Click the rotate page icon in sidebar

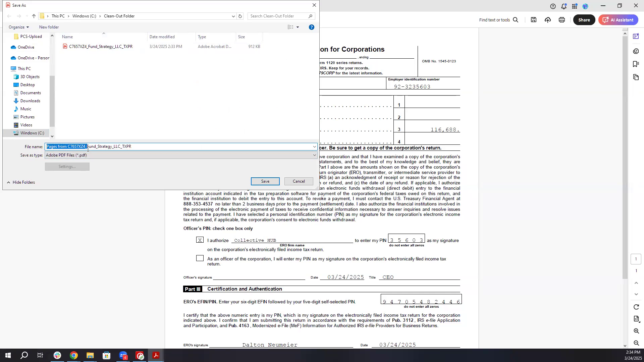pos(636,307)
